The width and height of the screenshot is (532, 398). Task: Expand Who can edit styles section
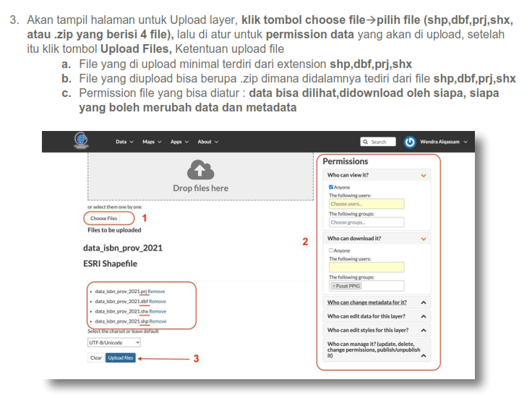click(x=424, y=330)
